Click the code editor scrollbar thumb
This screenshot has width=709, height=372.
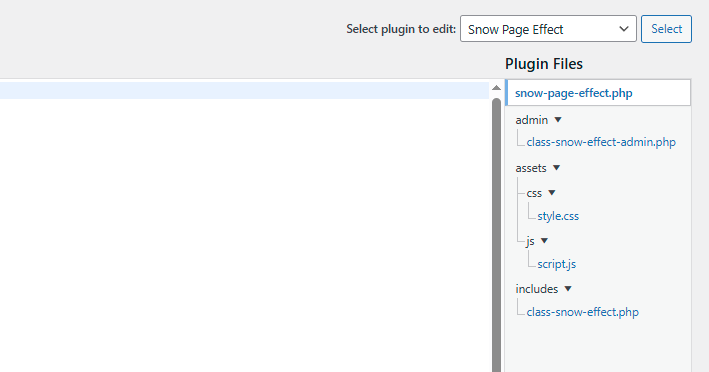(x=496, y=235)
